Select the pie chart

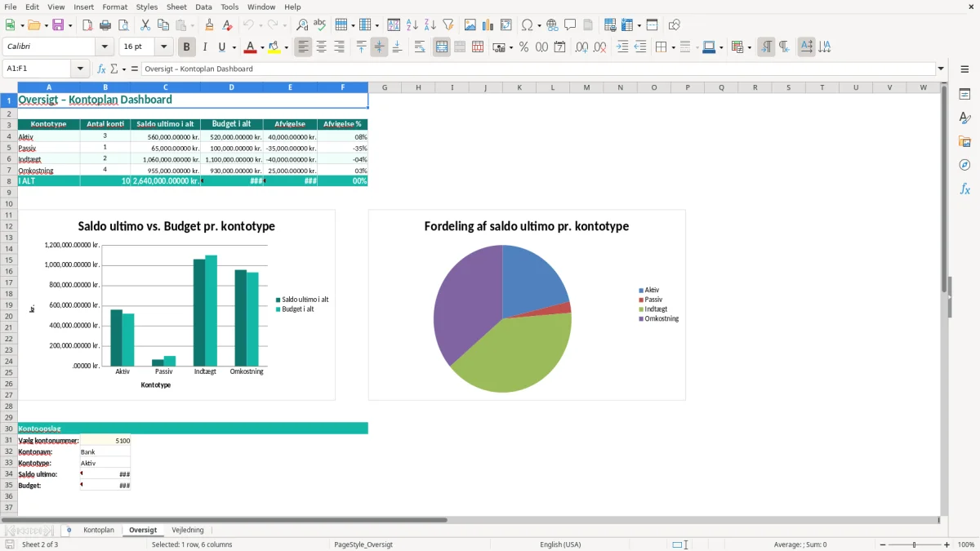tap(502, 318)
